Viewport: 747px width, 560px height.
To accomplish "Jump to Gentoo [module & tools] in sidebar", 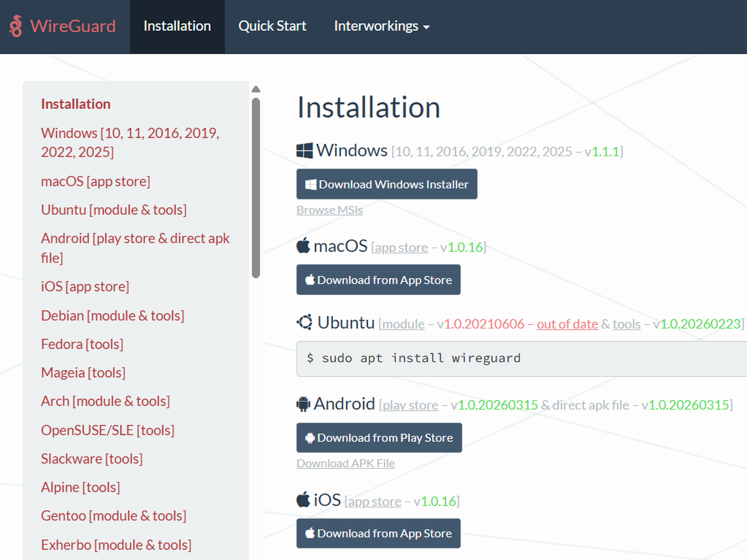I will 114,516.
